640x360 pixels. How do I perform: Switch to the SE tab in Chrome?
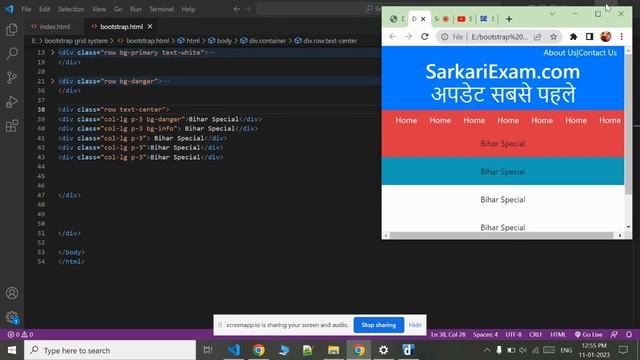[487, 19]
